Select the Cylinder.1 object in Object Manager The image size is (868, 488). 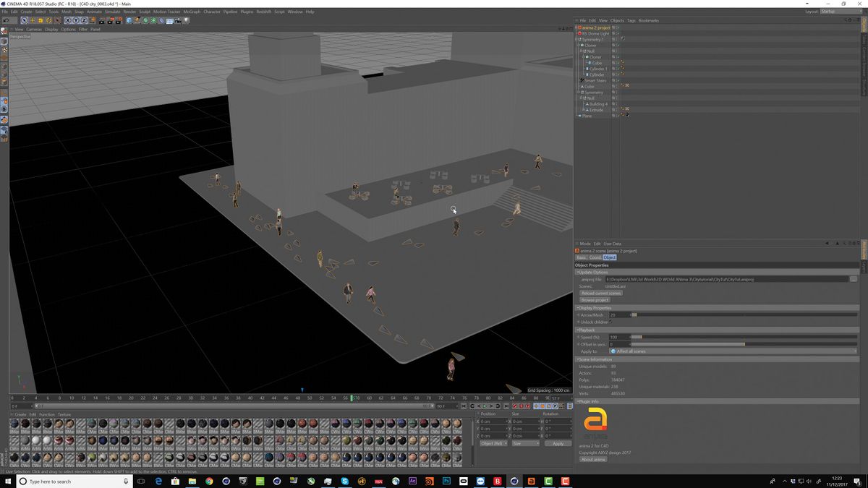point(599,69)
